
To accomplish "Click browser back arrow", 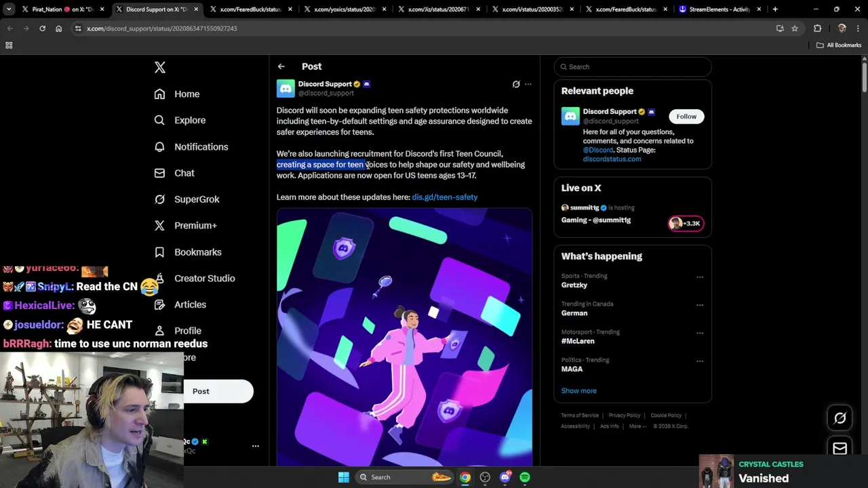I will (10, 28).
